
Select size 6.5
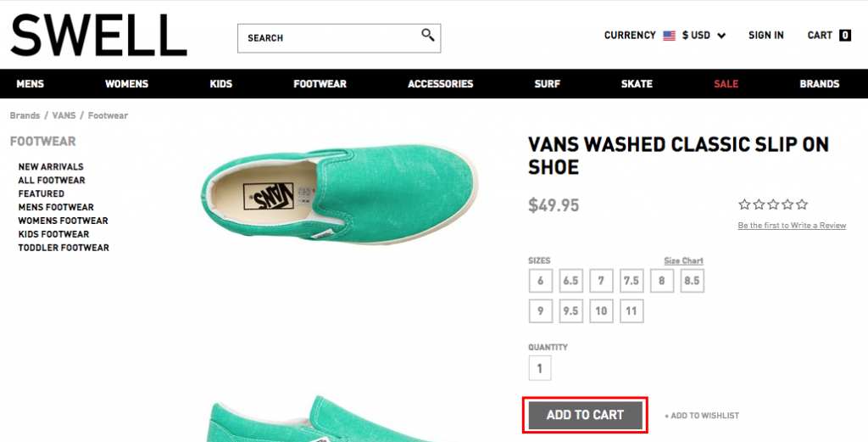click(570, 281)
